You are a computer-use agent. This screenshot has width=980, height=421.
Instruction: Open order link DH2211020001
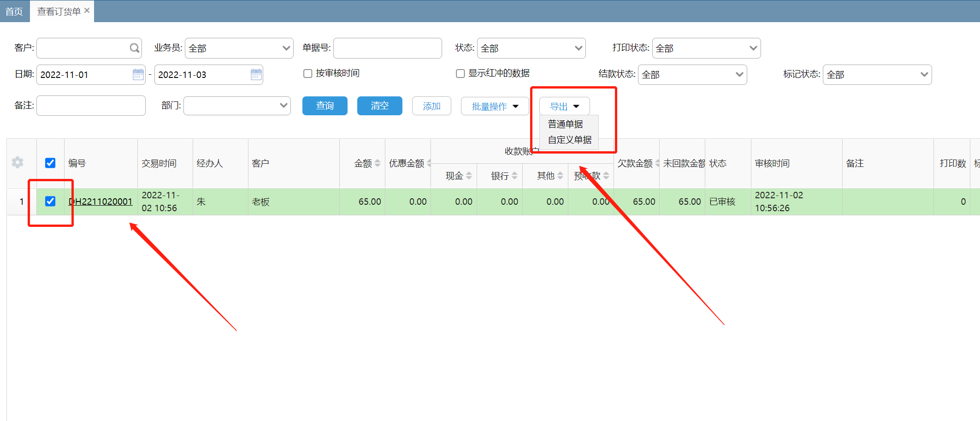[100, 202]
